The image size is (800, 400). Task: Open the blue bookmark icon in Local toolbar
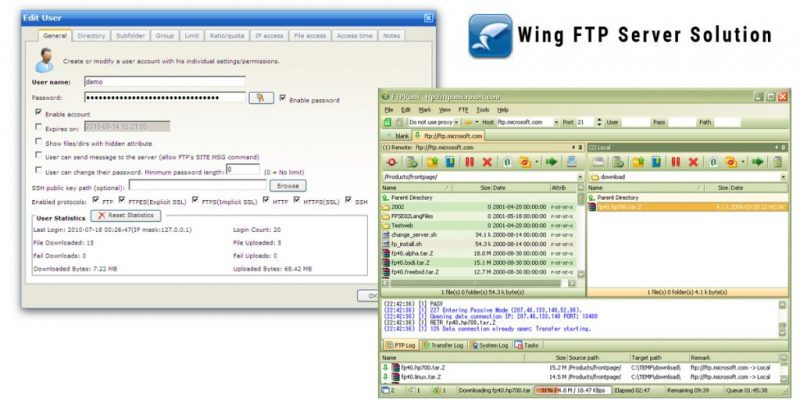[x=656, y=162]
